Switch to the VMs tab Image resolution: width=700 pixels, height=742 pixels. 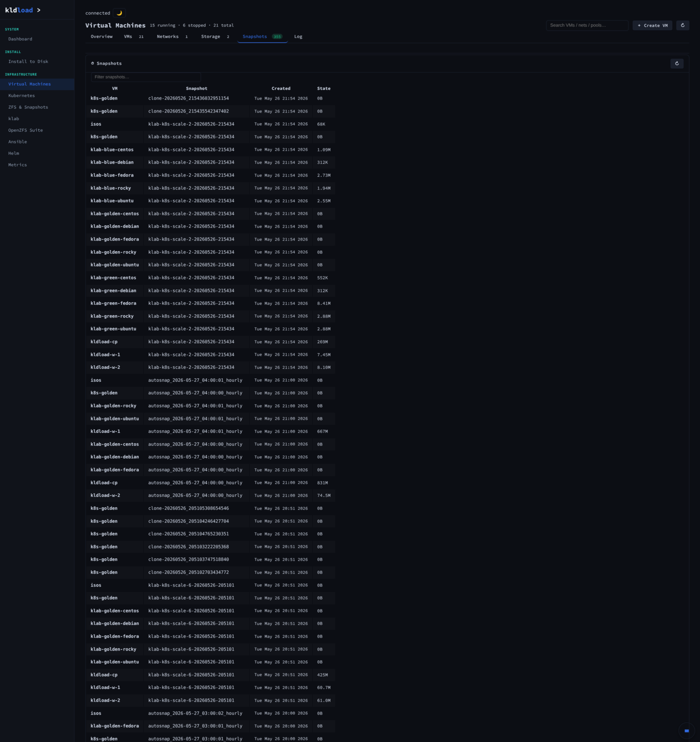[133, 37]
